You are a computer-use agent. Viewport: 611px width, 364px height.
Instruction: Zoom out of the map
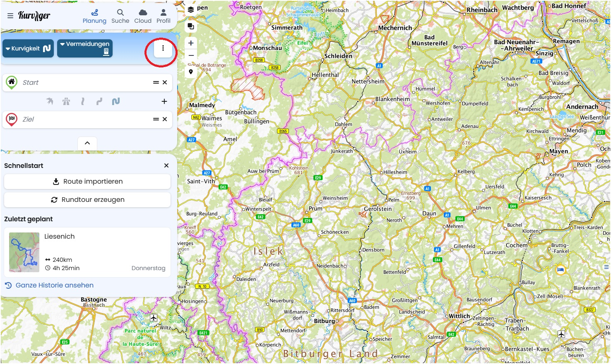click(x=191, y=55)
